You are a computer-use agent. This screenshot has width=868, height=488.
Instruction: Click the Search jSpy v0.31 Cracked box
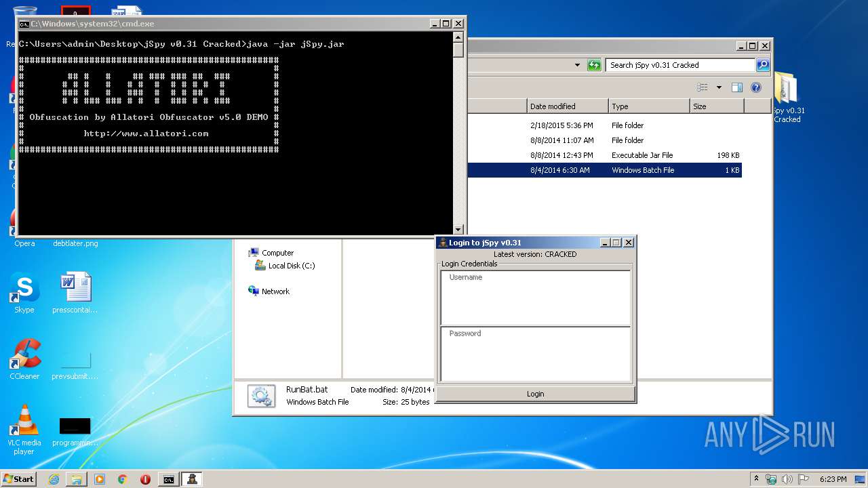680,65
